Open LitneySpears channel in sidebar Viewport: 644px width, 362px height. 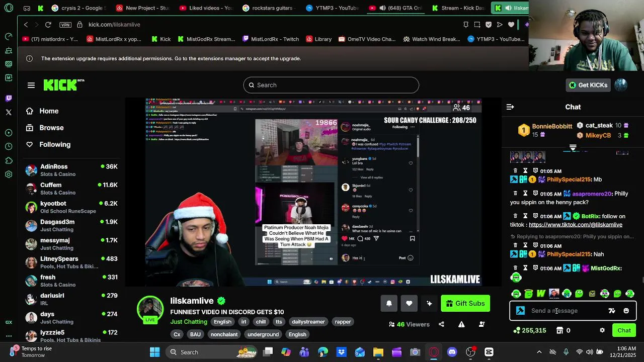point(71,262)
